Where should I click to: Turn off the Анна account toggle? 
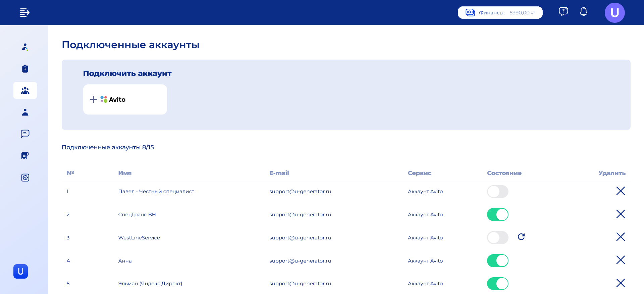(x=497, y=261)
